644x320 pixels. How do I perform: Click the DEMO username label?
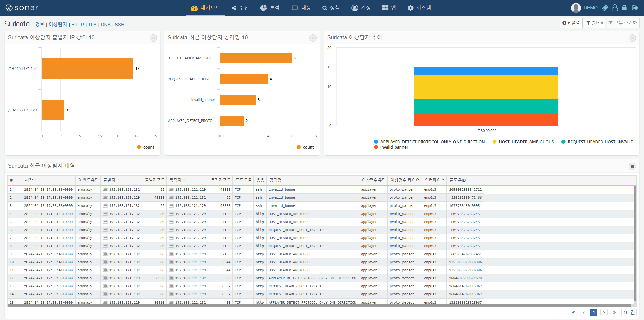point(591,8)
